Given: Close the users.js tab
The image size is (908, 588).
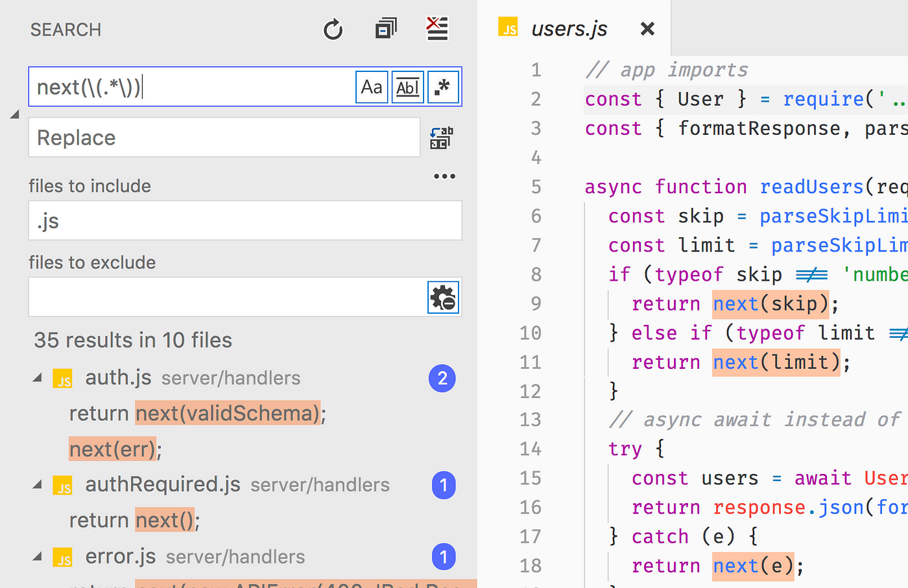Looking at the screenshot, I should tap(647, 29).
